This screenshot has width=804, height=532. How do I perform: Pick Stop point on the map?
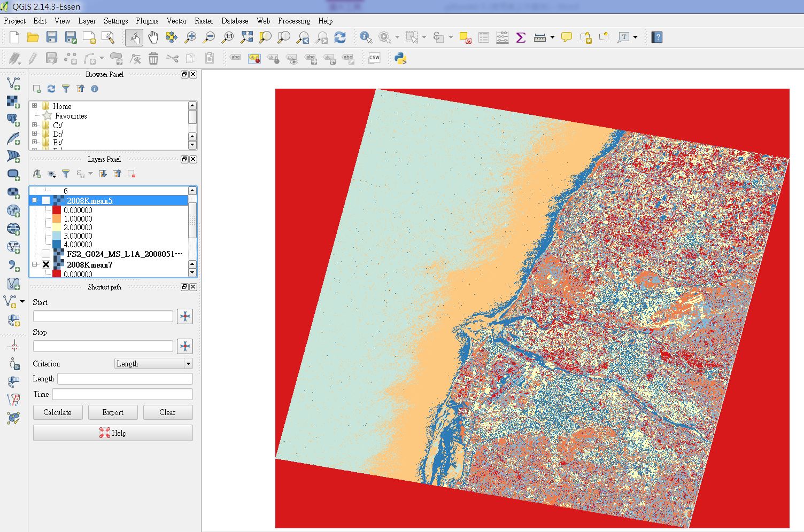point(185,346)
